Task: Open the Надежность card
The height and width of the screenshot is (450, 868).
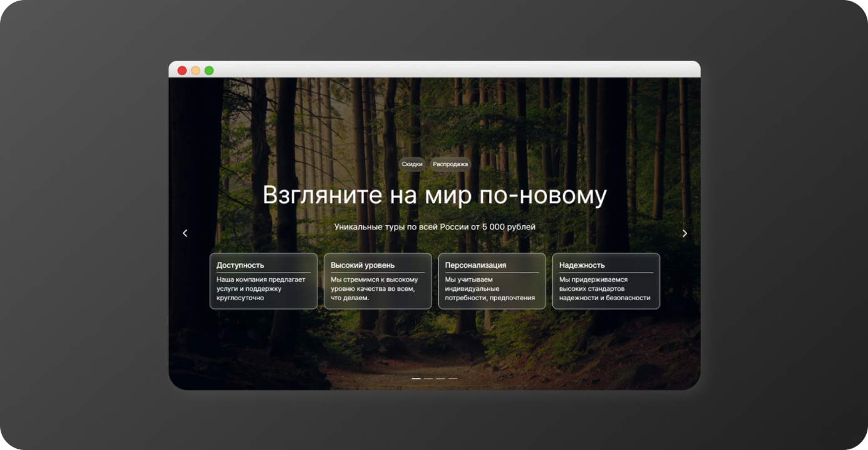Action: (606, 281)
